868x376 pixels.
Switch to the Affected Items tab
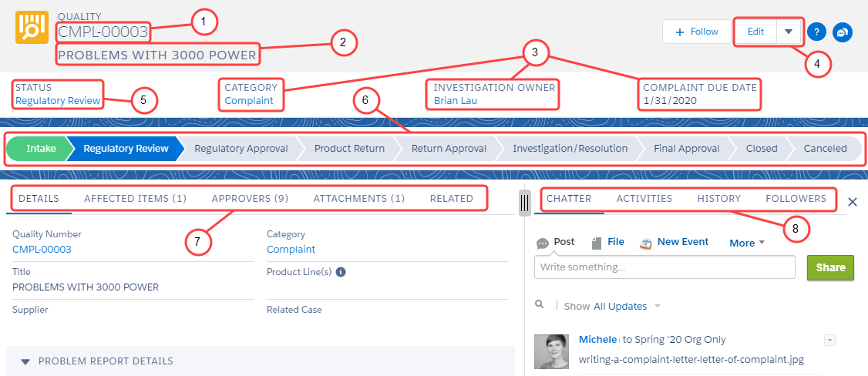[x=135, y=198]
